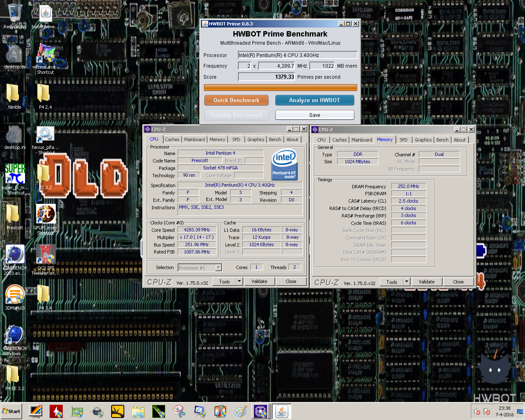The width and height of the screenshot is (525, 420).
Task: Open Caches tab in right CPU-Z window
Action: tap(340, 140)
